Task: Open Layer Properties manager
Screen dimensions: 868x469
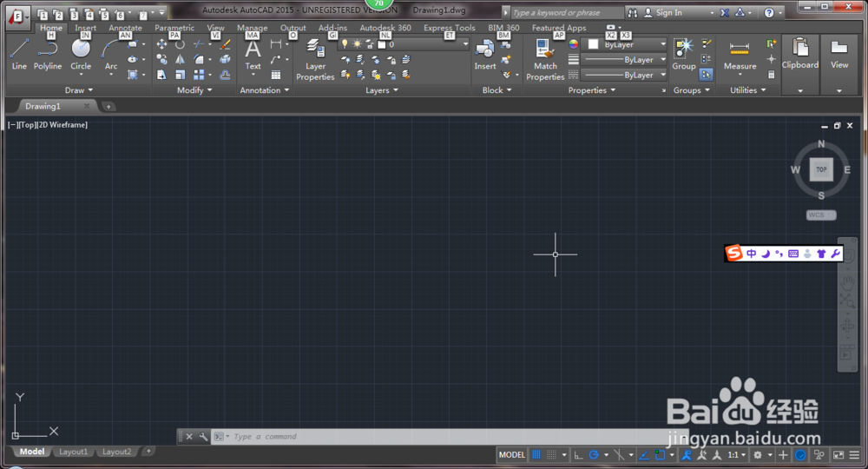Action: point(315,60)
